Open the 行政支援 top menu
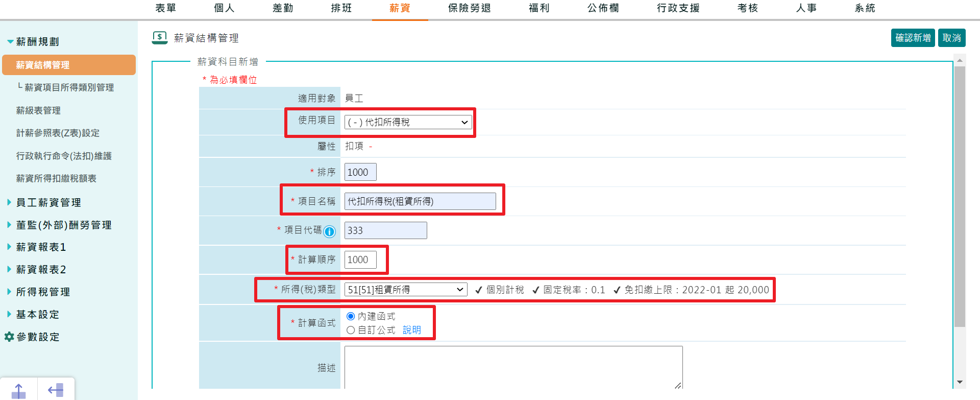The width and height of the screenshot is (980, 400). point(678,8)
